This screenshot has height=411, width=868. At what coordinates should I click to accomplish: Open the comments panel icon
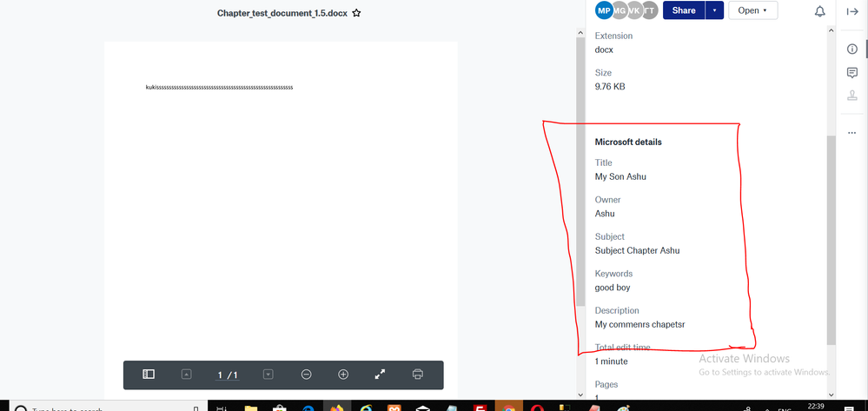[852, 73]
